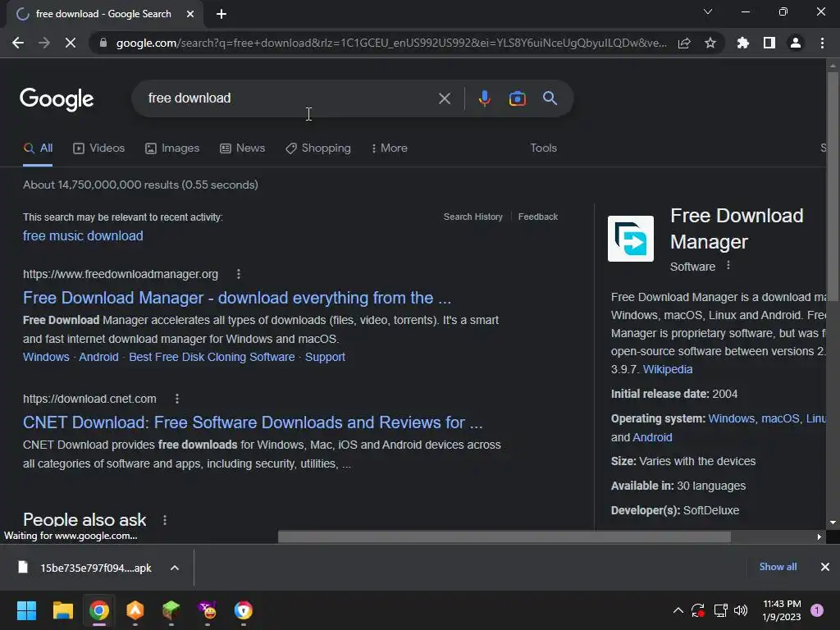Click Show all downloads
This screenshot has height=630, width=840.
coord(778,567)
